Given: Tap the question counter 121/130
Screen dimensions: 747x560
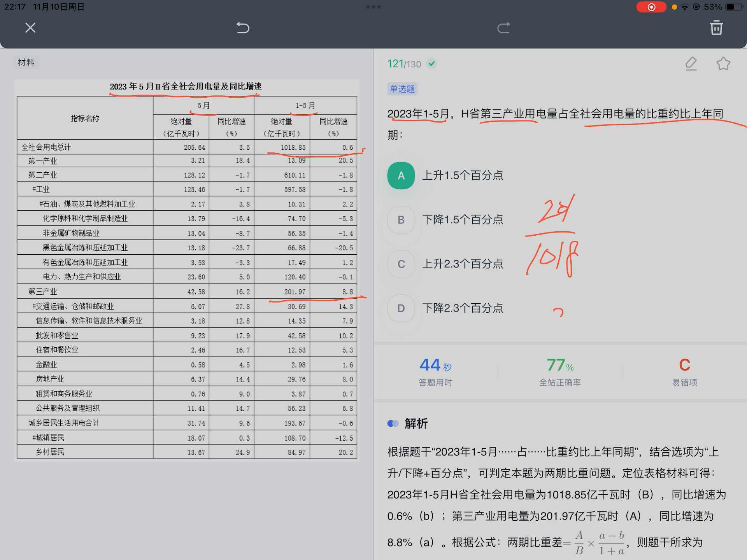Looking at the screenshot, I should tap(404, 64).
